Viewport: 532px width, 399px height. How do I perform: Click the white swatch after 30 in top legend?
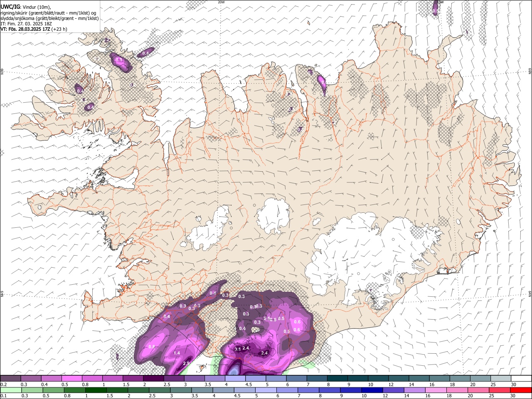click(x=522, y=378)
